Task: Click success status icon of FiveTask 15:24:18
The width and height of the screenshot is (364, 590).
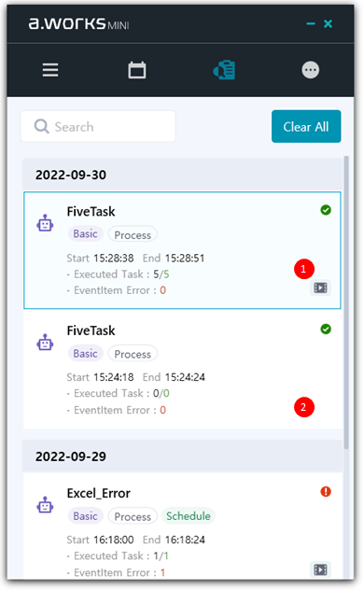Action: pyautogui.click(x=326, y=330)
